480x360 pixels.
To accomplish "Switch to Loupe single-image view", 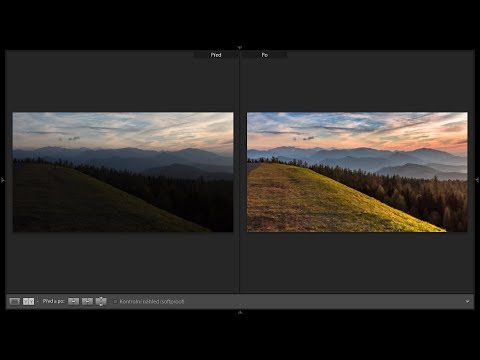I will point(15,301).
